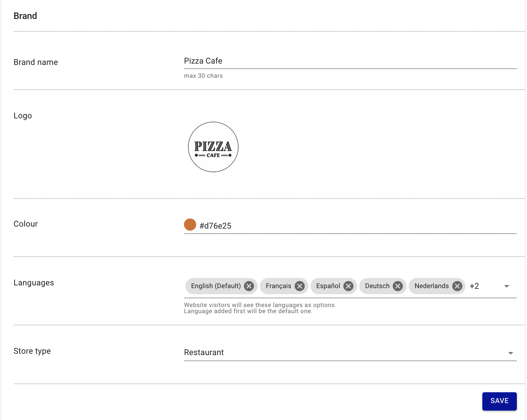Click the Pizza Cafe brand name field
This screenshot has width=527, height=420.
point(350,61)
